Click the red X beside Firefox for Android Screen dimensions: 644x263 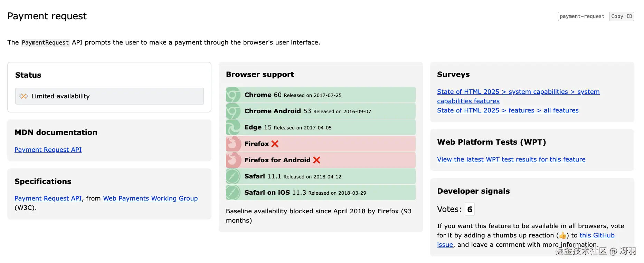point(316,160)
